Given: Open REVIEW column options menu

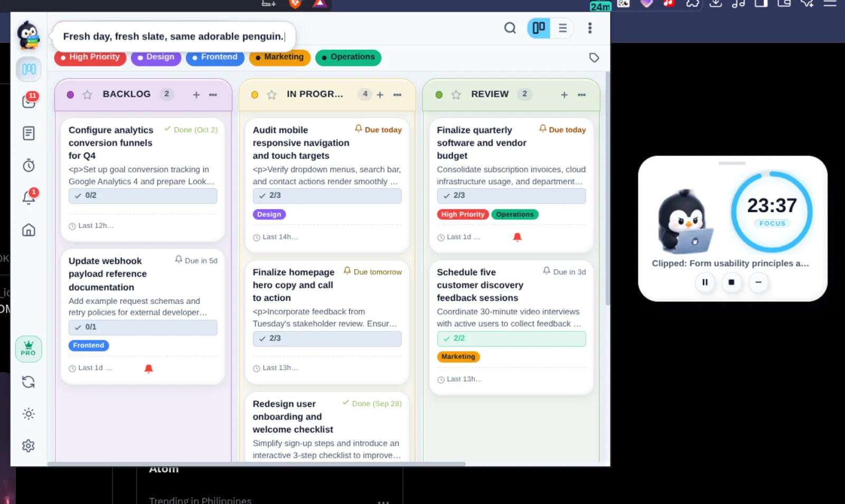Looking at the screenshot, I should [x=581, y=94].
